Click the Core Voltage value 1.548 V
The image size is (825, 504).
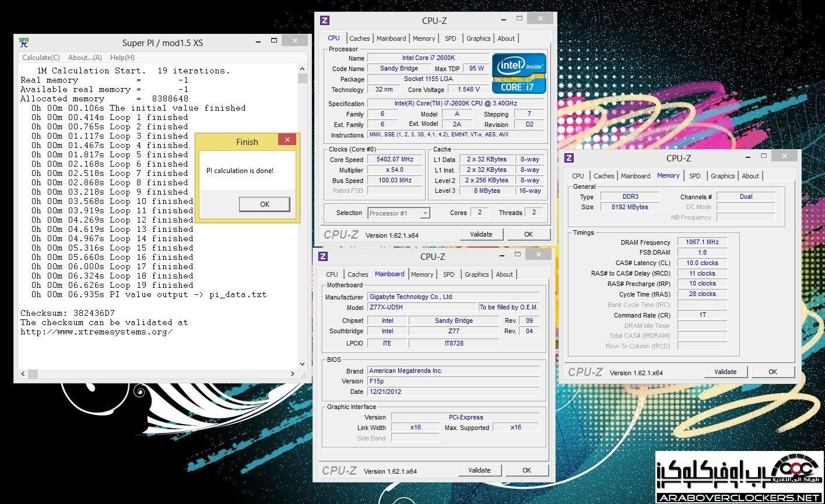point(469,90)
